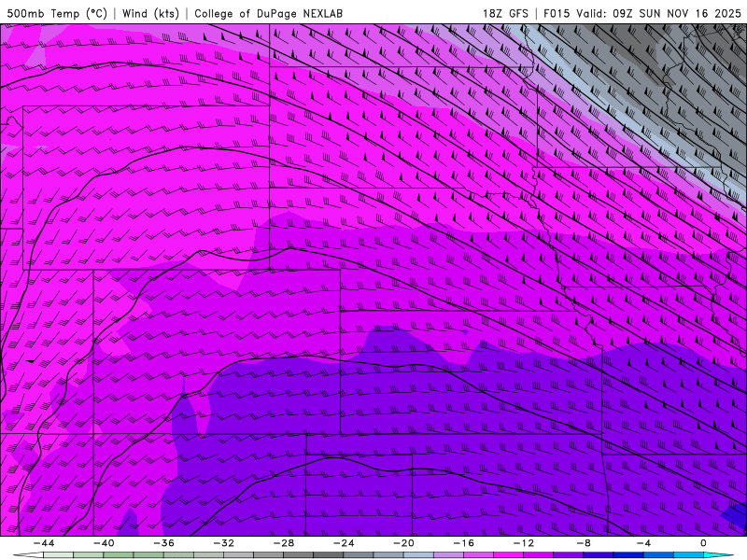Click the 'Valid: 09Z SUN NOV 16 2025' text
This screenshot has width=747, height=560.
coord(658,13)
